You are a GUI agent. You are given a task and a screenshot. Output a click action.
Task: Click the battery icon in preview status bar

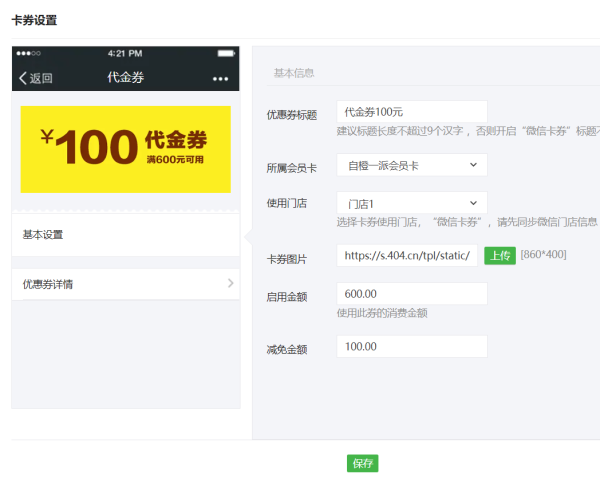(226, 53)
